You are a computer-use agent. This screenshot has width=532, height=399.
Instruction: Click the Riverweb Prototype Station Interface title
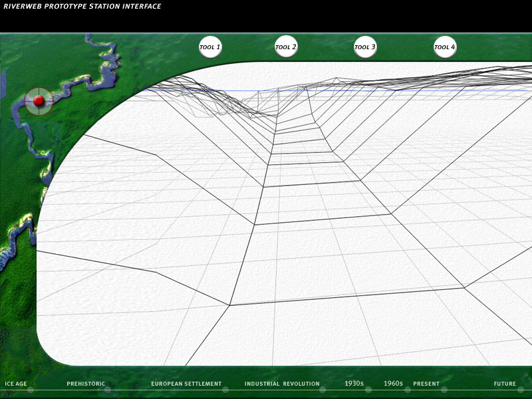82,6
